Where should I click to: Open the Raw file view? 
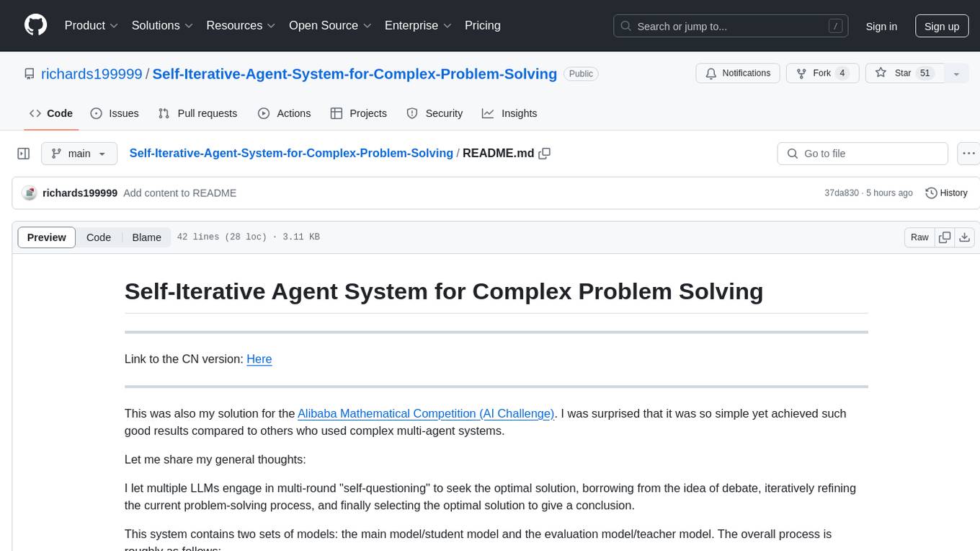pyautogui.click(x=919, y=237)
